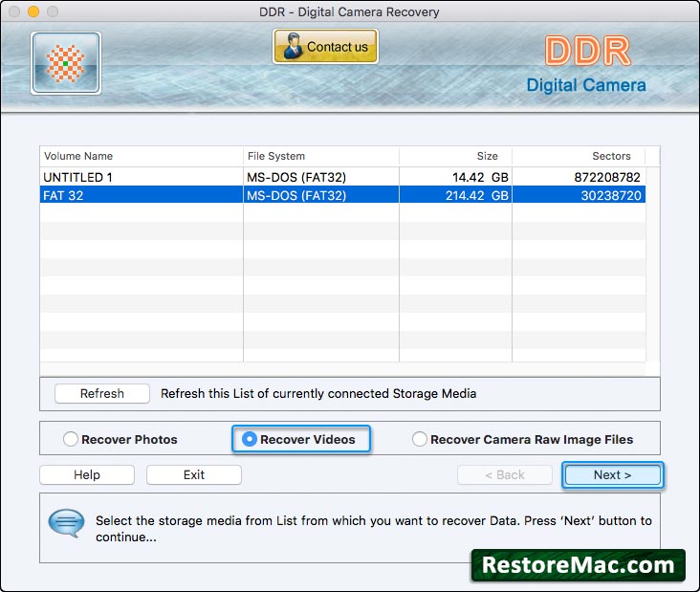This screenshot has height=592, width=700.
Task: Click the Exit button
Action: click(194, 474)
